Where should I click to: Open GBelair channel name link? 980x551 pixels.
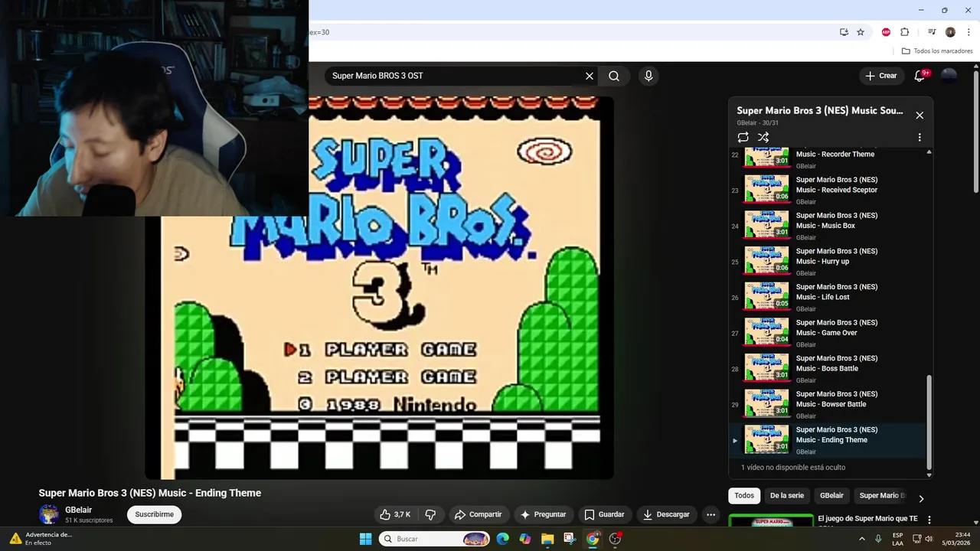point(78,510)
